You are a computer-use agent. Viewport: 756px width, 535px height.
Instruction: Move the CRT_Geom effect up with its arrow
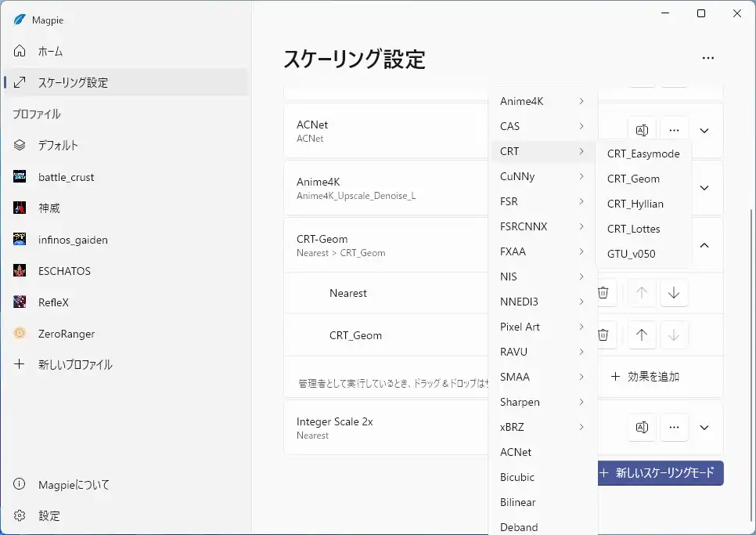[x=642, y=335]
